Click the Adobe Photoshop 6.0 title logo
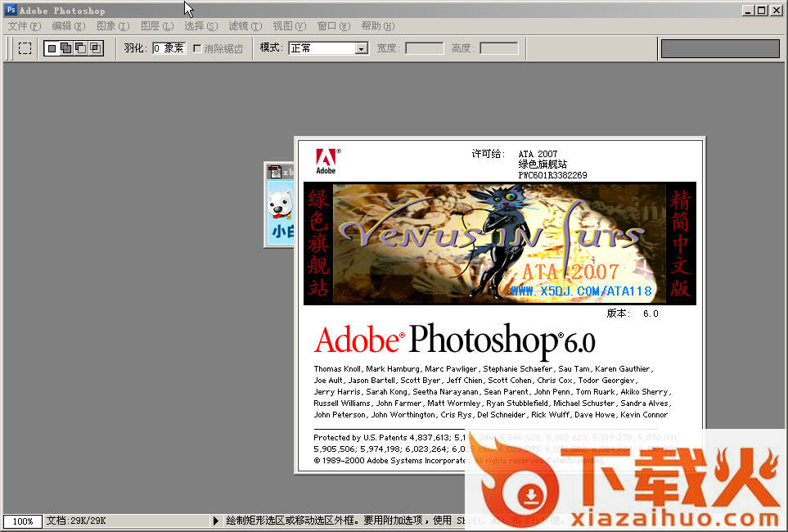Screen dimensions: 788x532 coord(454,341)
